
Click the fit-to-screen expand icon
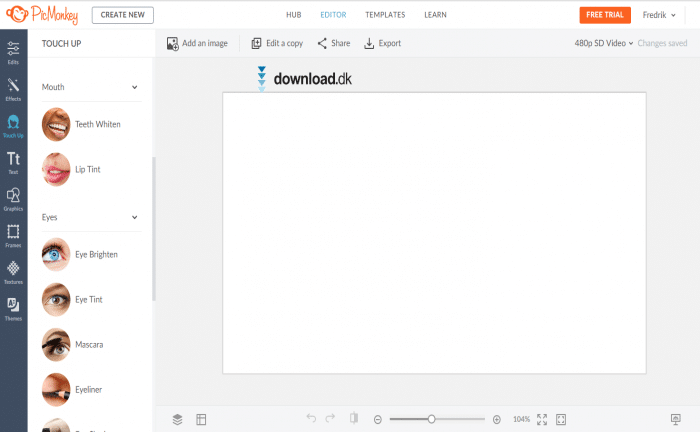tap(542, 419)
